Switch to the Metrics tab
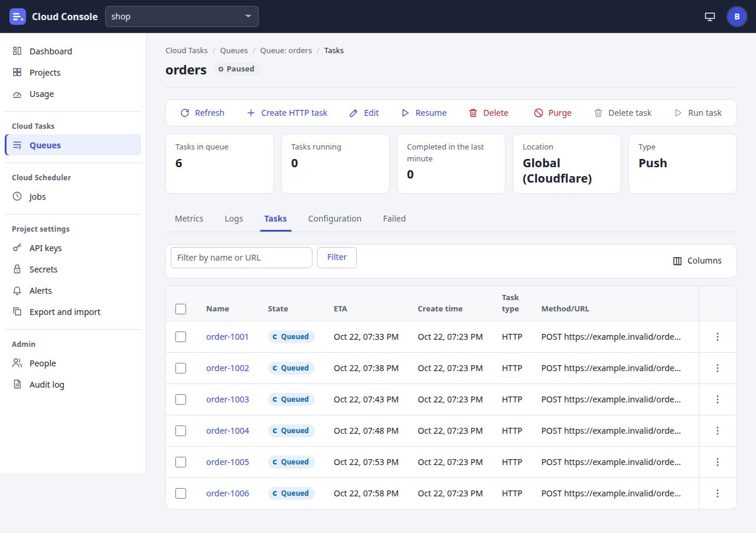 pyautogui.click(x=189, y=219)
